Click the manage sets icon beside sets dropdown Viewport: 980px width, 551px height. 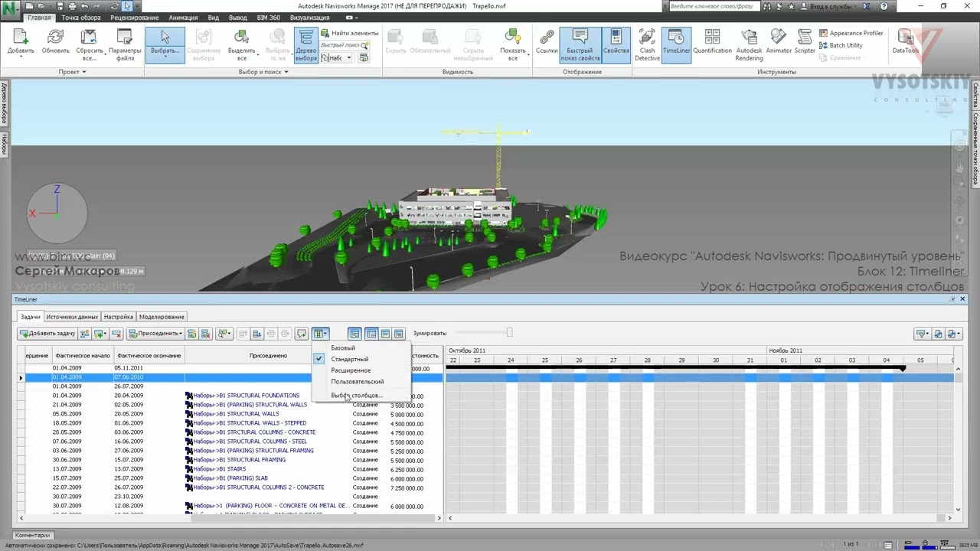tap(364, 58)
